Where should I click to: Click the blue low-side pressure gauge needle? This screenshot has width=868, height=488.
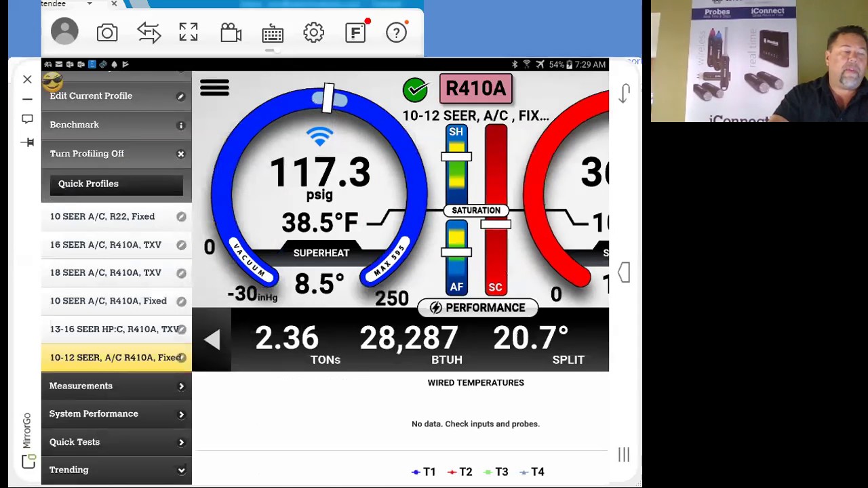[x=329, y=98]
